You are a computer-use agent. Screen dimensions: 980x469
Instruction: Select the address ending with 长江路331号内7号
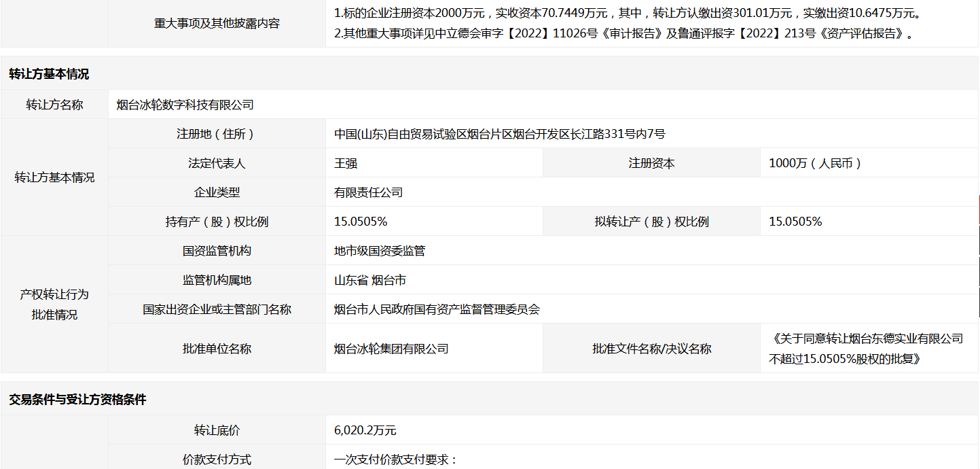click(500, 134)
